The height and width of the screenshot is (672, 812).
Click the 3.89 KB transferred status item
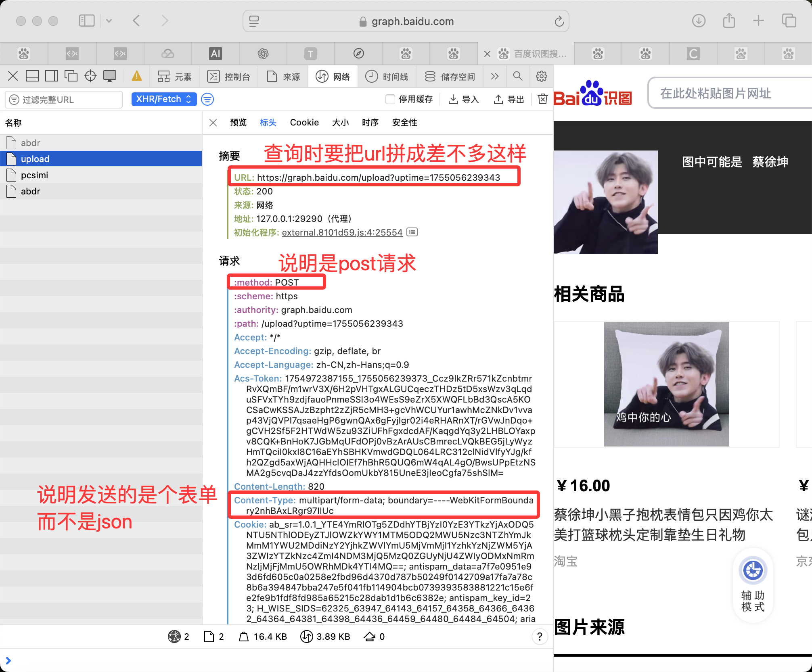(x=326, y=637)
